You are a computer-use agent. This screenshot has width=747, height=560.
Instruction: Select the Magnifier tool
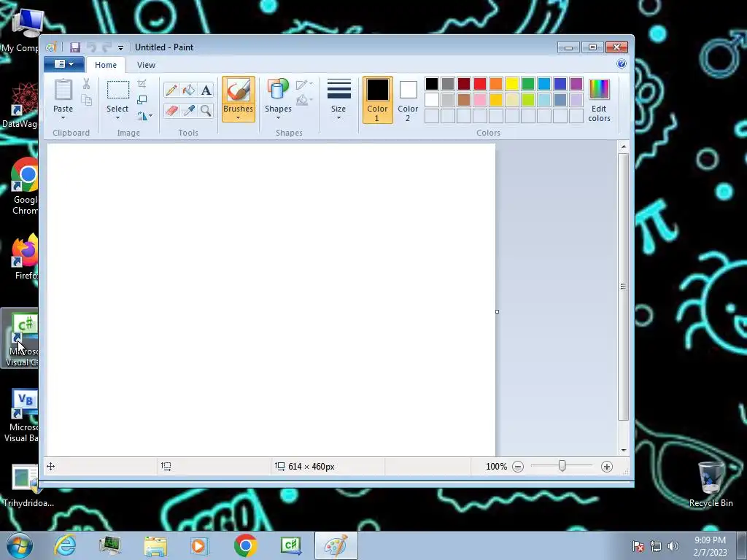pos(206,111)
